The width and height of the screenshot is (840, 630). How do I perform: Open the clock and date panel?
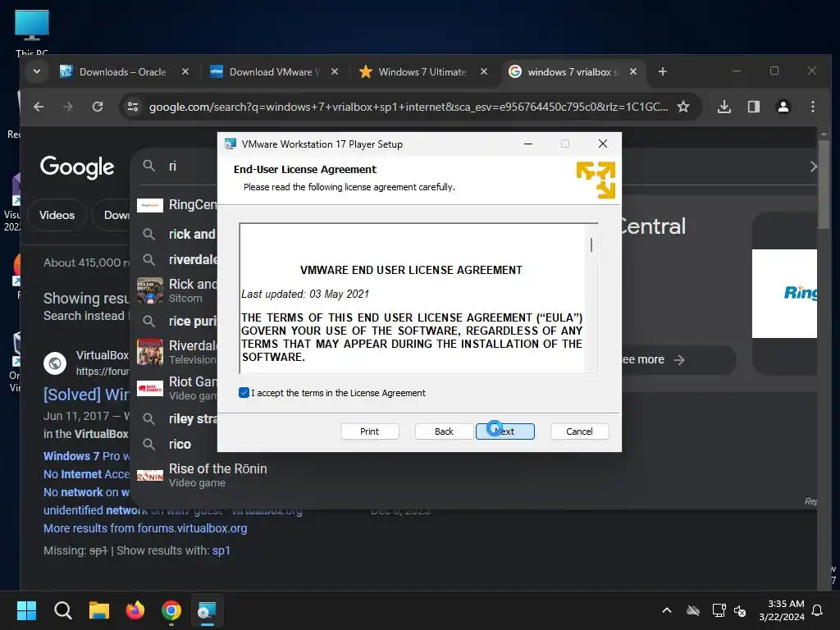[782, 610]
